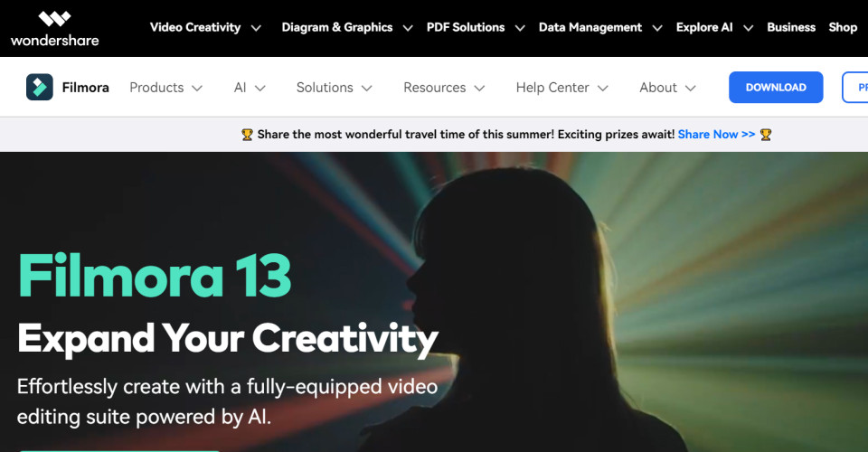Click the right trophy icon in banner

(x=766, y=135)
